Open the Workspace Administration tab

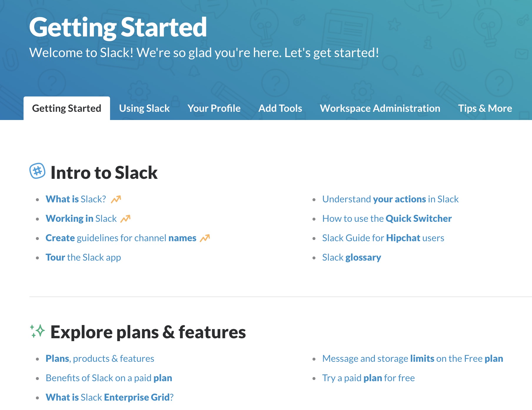(x=380, y=108)
